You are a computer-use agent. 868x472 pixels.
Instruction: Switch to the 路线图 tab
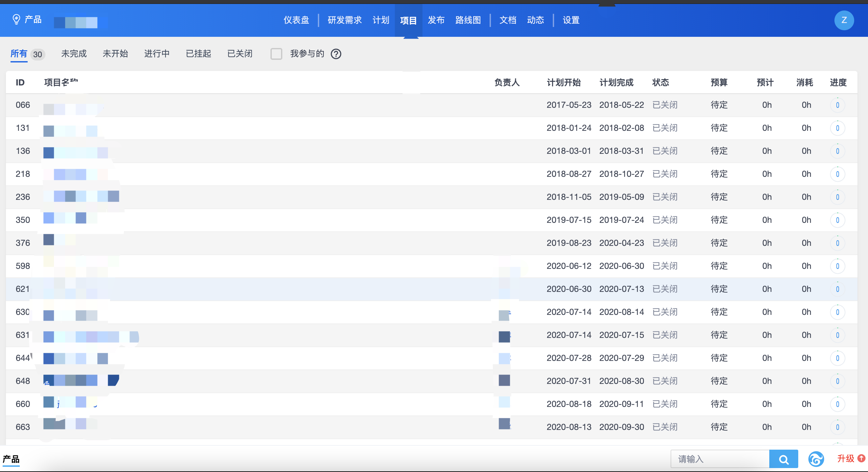(468, 20)
